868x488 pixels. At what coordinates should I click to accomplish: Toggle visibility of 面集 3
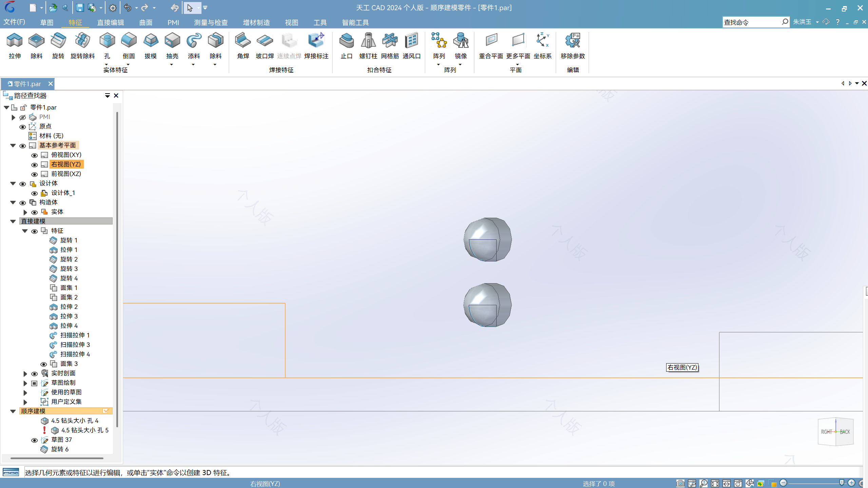tap(43, 364)
